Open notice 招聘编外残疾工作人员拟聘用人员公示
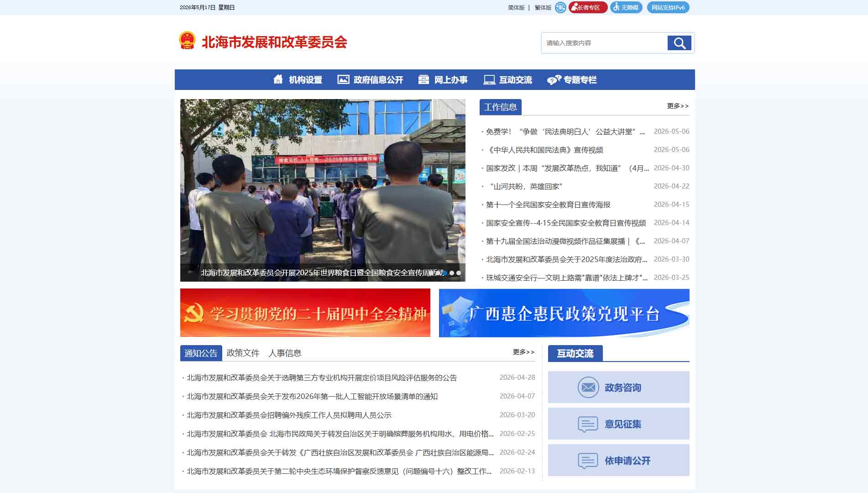The width and height of the screenshot is (868, 493). (x=289, y=415)
